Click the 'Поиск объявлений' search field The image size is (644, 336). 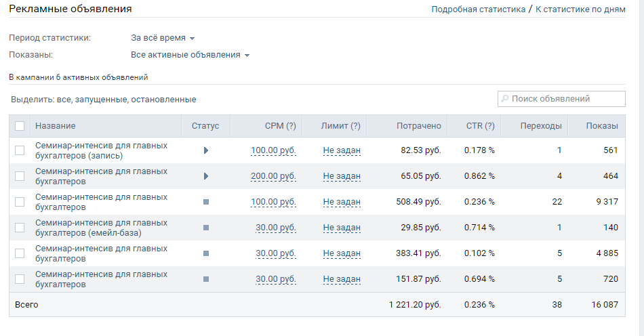566,99
